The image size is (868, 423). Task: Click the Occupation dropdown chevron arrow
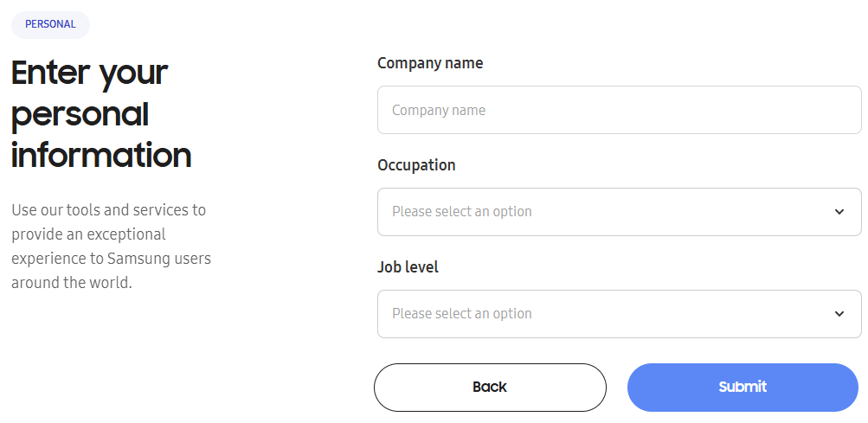click(839, 212)
